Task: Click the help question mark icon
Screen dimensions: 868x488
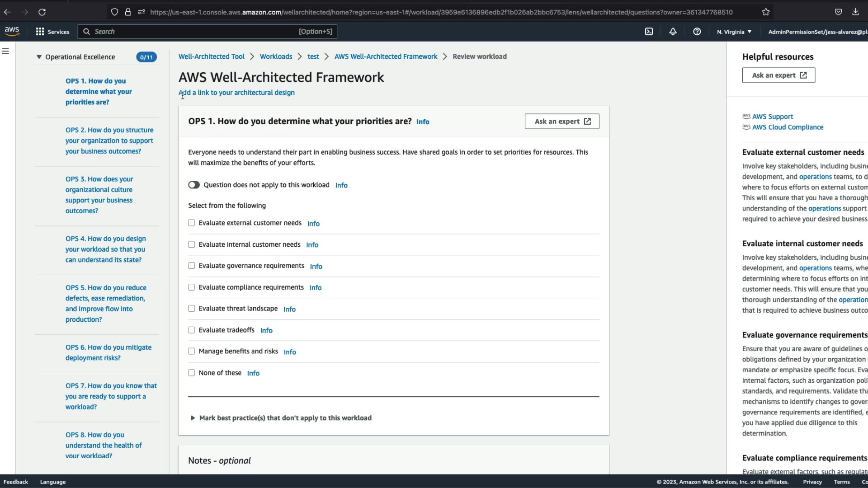Action: 697,32
